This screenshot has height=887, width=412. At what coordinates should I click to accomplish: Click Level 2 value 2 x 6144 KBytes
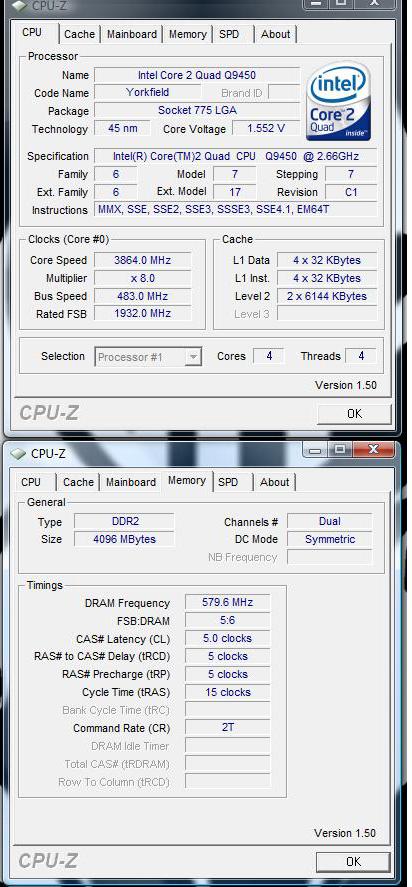[327, 296]
